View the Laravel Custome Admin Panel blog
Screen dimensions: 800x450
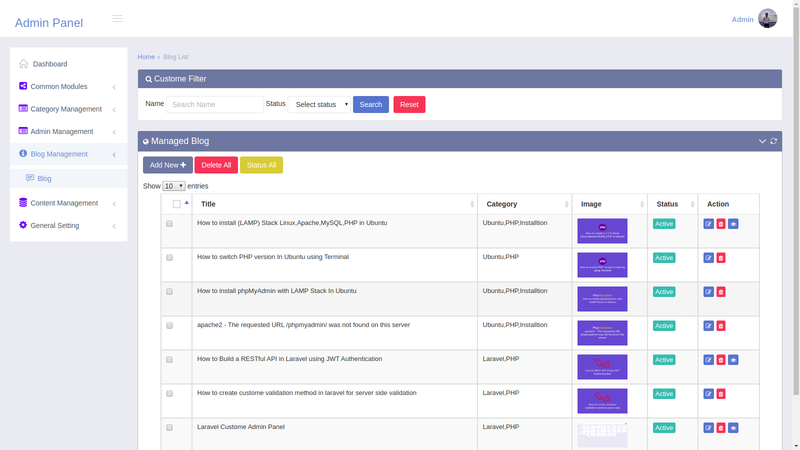click(733, 428)
